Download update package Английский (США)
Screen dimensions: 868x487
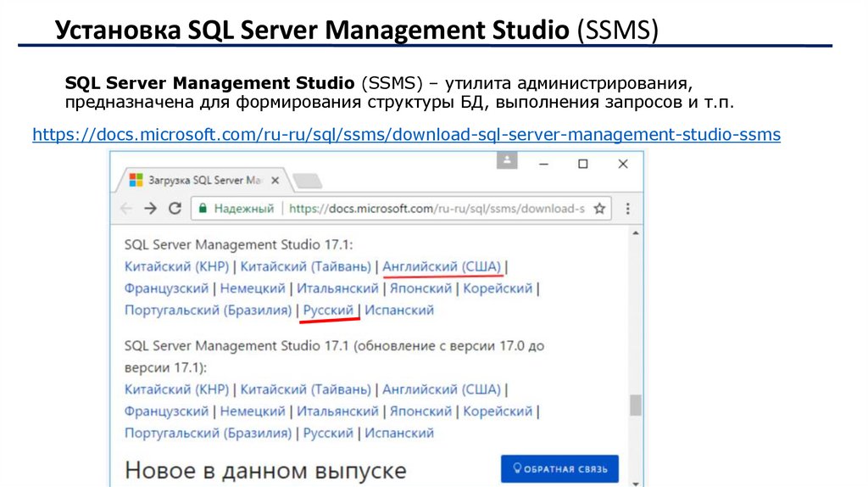pyautogui.click(x=442, y=389)
